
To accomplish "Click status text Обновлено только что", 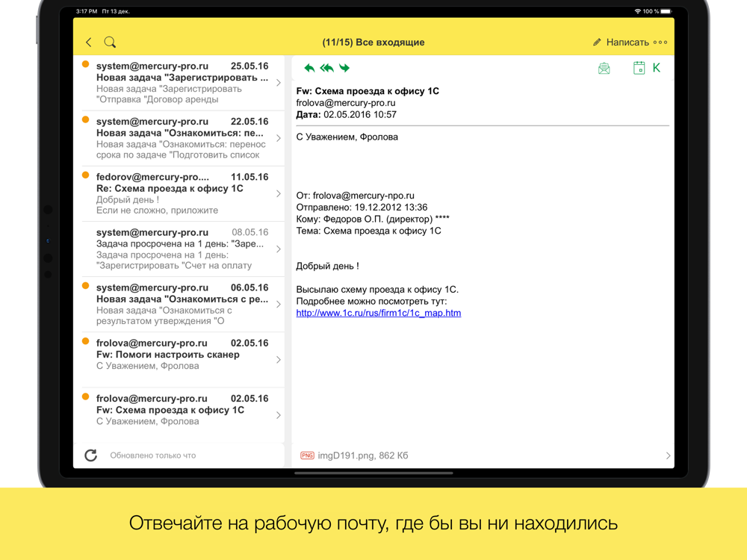I will click(153, 455).
